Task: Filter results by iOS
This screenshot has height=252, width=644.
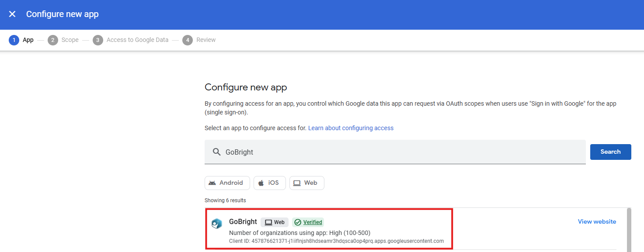Action: [x=269, y=183]
